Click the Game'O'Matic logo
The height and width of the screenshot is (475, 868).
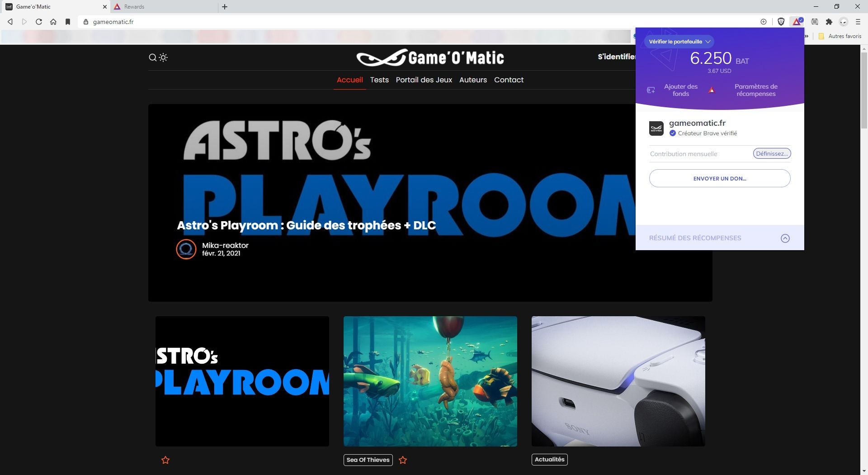click(x=430, y=57)
